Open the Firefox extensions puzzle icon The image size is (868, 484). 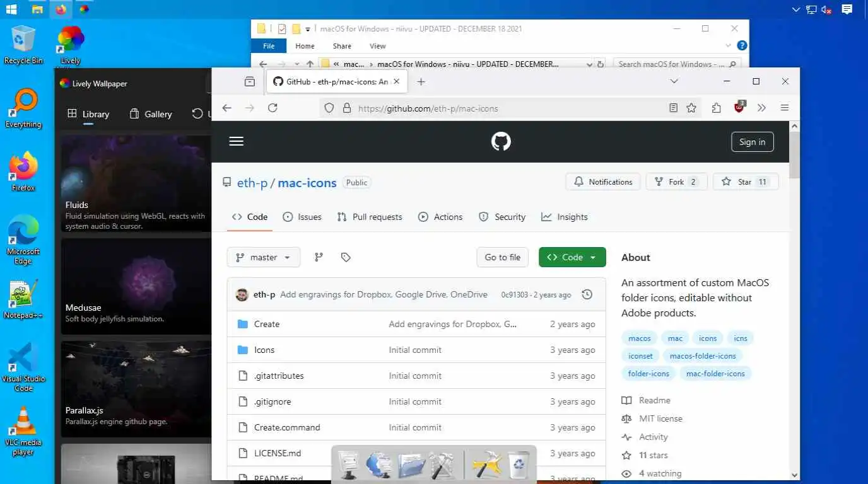click(716, 108)
